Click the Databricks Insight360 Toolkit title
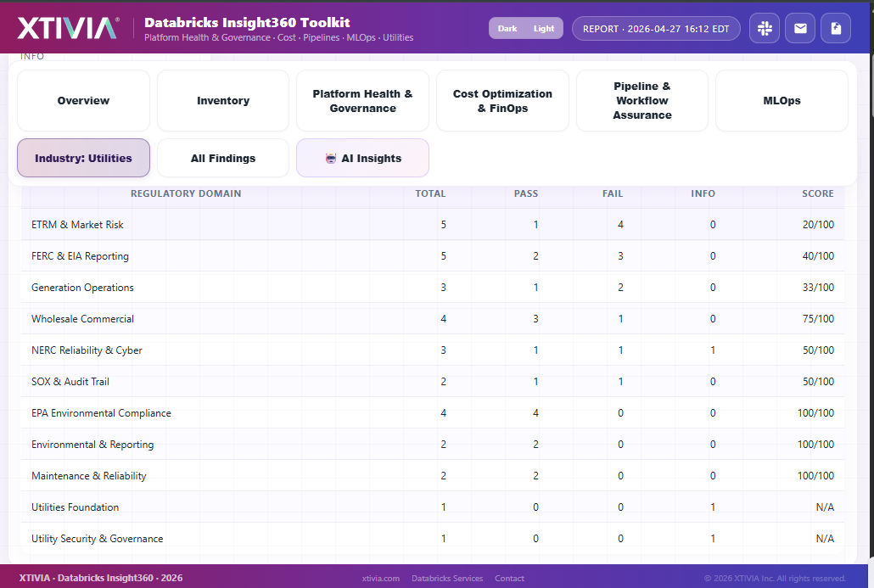 point(247,22)
